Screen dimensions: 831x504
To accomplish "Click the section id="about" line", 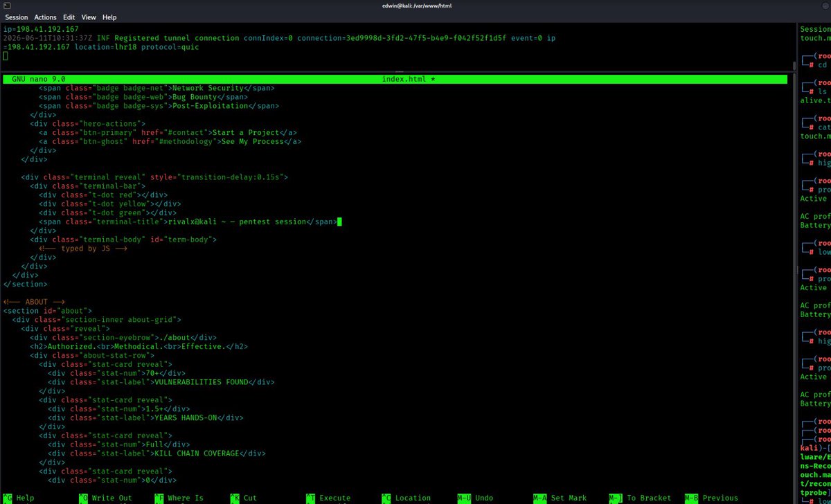I will (47, 312).
